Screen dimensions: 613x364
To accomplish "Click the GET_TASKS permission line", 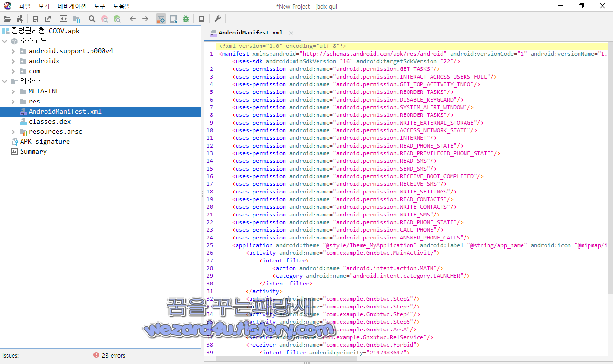I will tap(336, 69).
